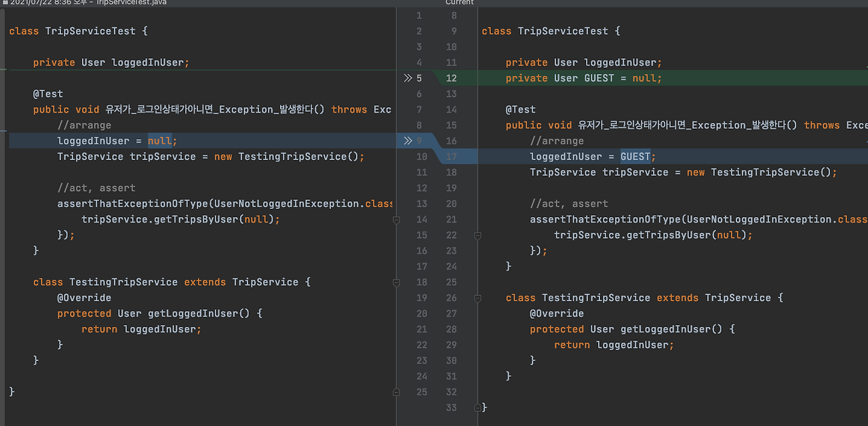Click 'assertThatExceptionOfType' line in left pane
This screenshot has width=868, height=426.
pyautogui.click(x=225, y=204)
